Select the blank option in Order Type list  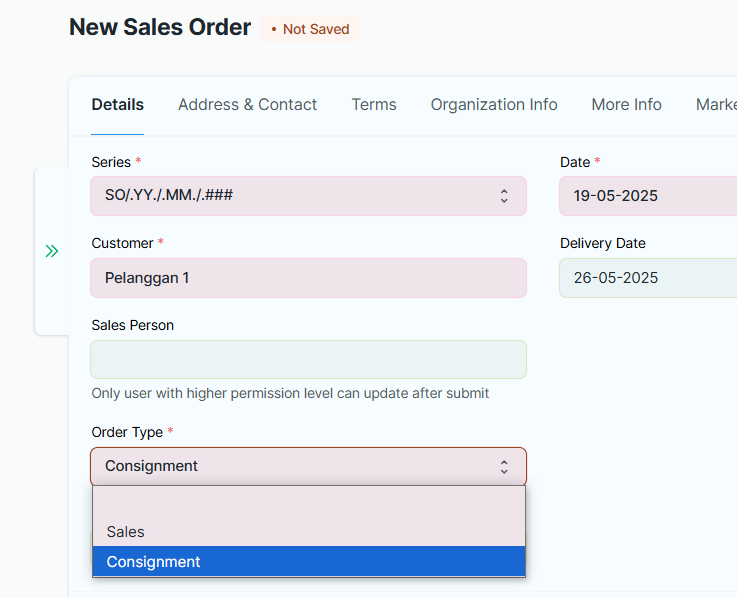[x=309, y=502]
